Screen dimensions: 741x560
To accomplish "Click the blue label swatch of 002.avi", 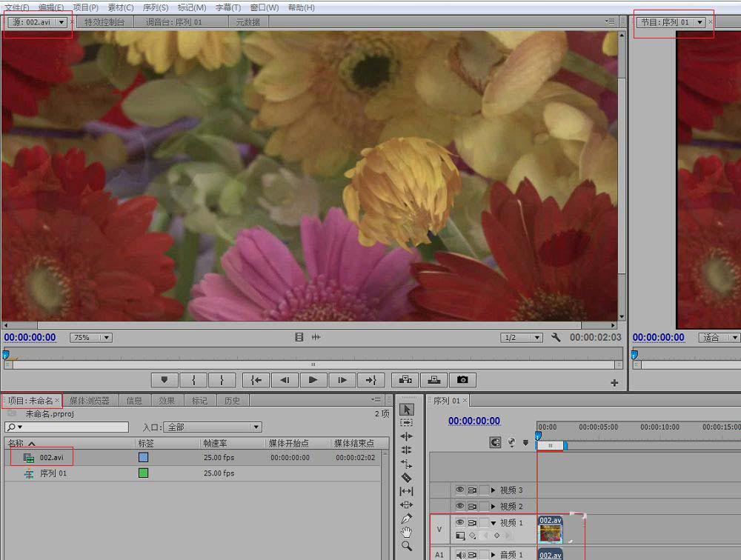I will pos(143,458).
